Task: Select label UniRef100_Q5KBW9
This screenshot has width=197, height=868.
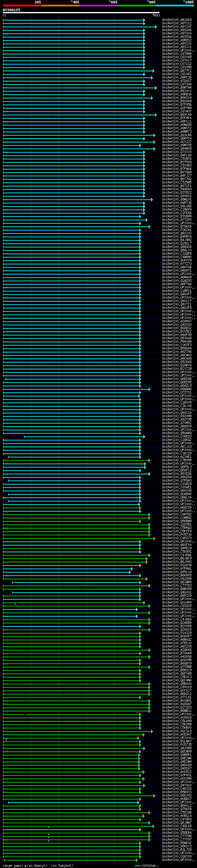Action: point(177,521)
